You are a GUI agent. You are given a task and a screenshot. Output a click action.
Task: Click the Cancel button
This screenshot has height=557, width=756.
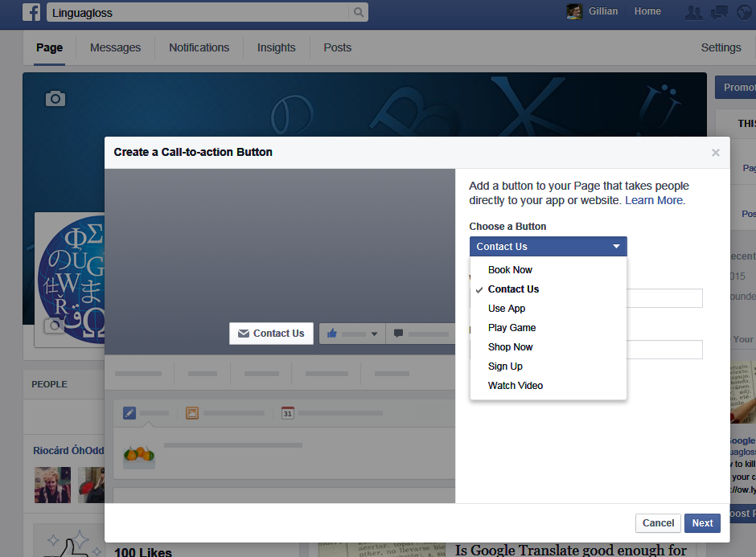(x=658, y=522)
